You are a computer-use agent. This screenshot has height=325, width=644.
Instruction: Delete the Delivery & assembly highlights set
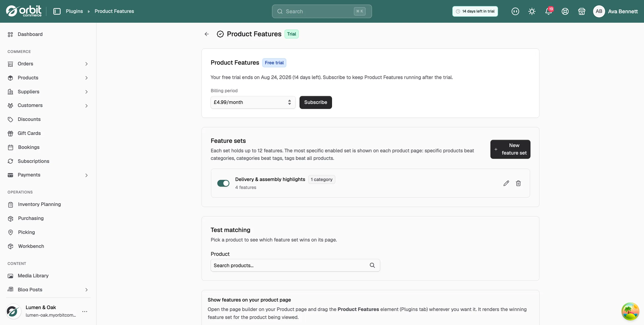(x=518, y=183)
